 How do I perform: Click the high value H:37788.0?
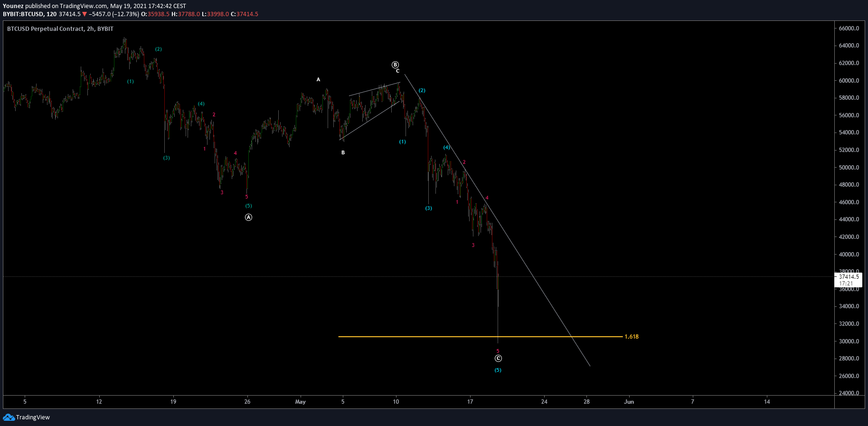pyautogui.click(x=186, y=14)
